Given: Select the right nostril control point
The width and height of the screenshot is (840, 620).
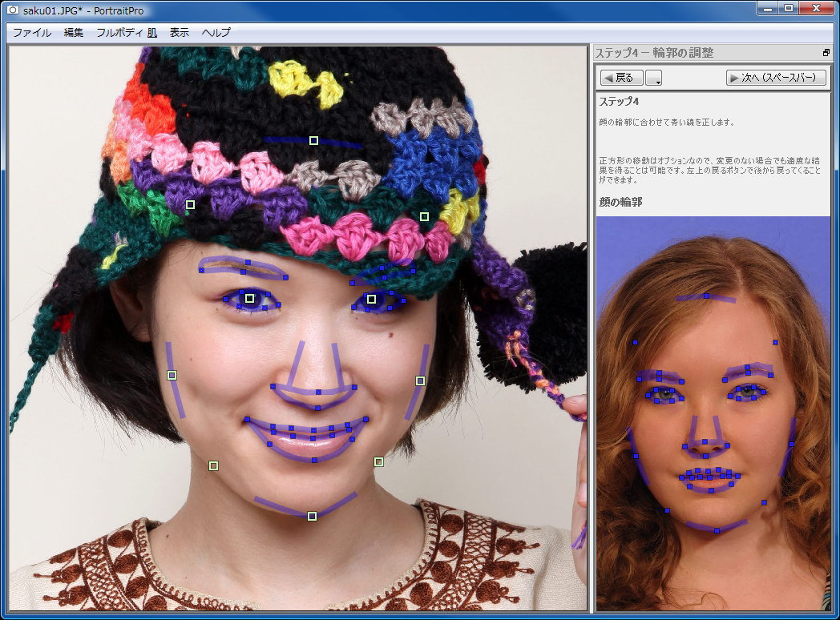Looking at the screenshot, I should click(354, 387).
